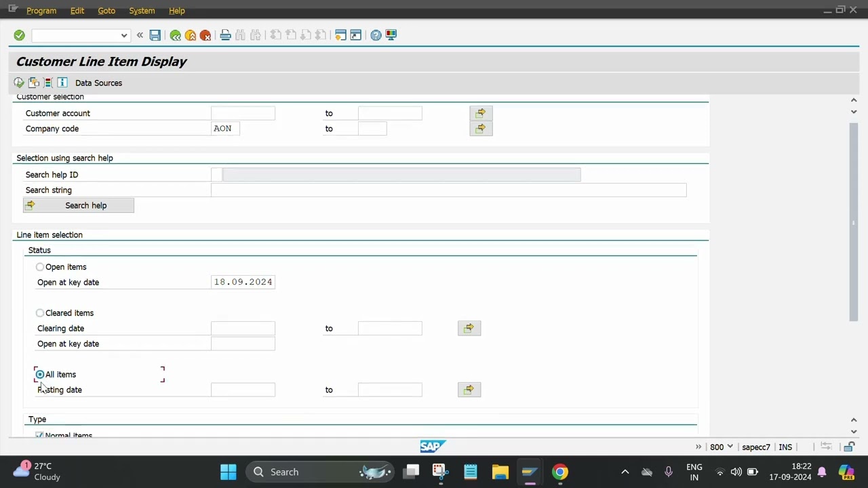The width and height of the screenshot is (868, 488).
Task: Click the Print icon in toolbar
Action: click(x=225, y=35)
